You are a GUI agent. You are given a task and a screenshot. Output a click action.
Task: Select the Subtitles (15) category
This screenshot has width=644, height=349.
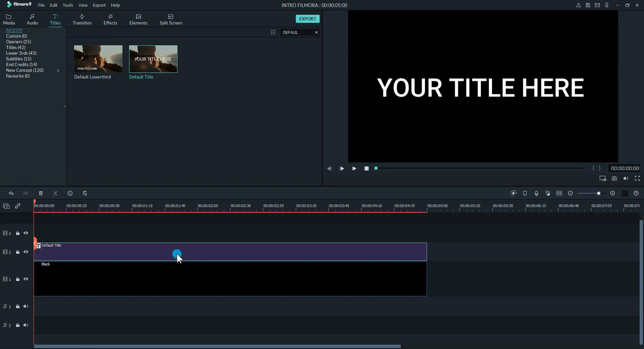click(x=18, y=59)
